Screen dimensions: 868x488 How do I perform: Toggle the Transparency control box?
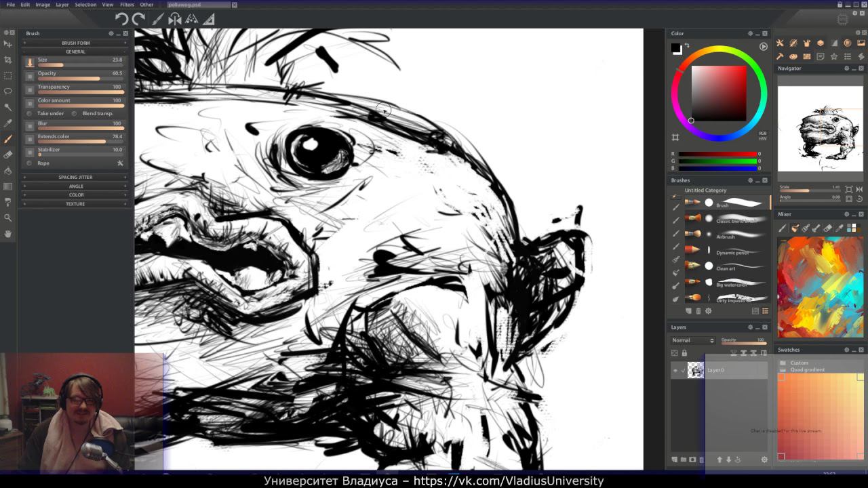click(30, 89)
